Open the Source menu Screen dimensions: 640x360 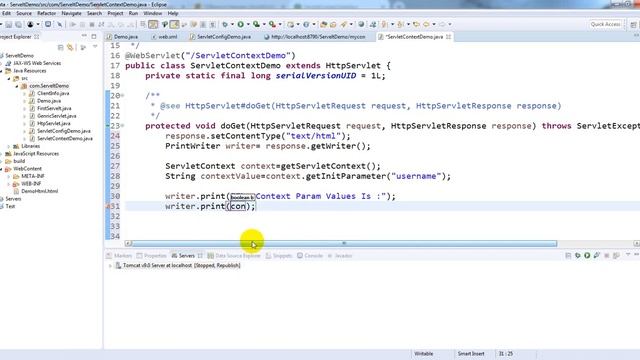tap(24, 13)
